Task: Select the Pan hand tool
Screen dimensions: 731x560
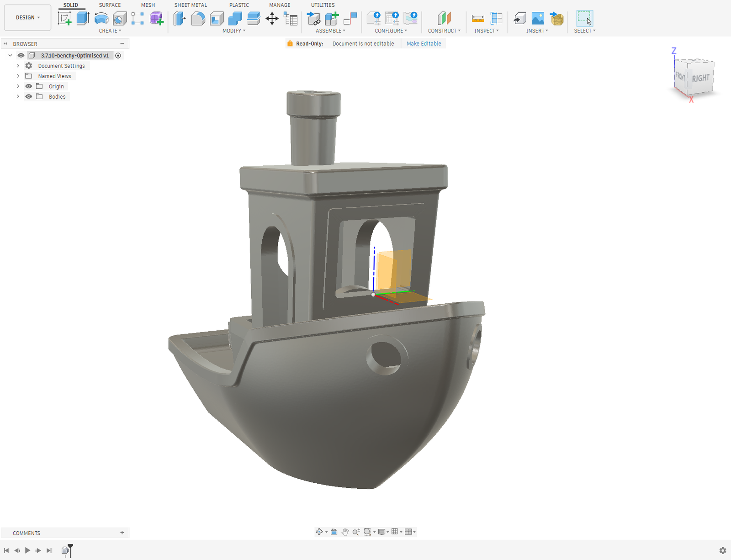Action: pos(345,532)
